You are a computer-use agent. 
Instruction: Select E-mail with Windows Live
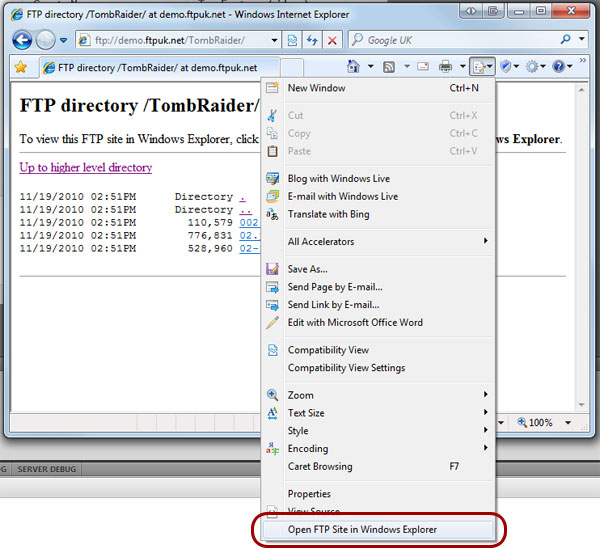[x=379, y=196]
